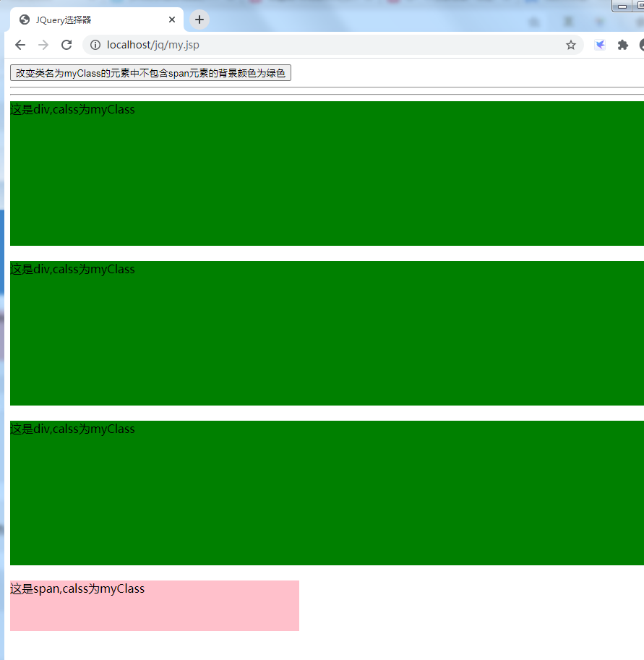The width and height of the screenshot is (644, 660).
Task: Close the JQuery选择器 tab
Action: click(172, 20)
